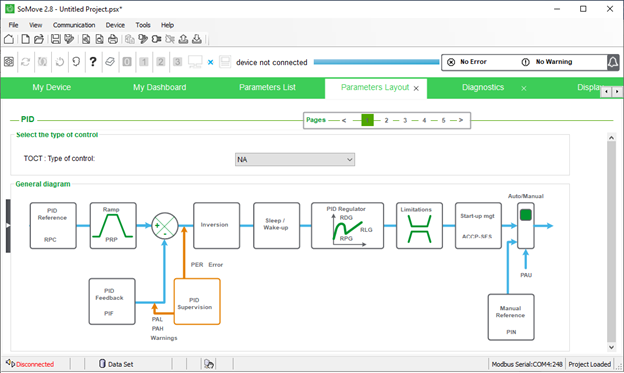Open the Communication menu
624x373 pixels.
point(74,25)
